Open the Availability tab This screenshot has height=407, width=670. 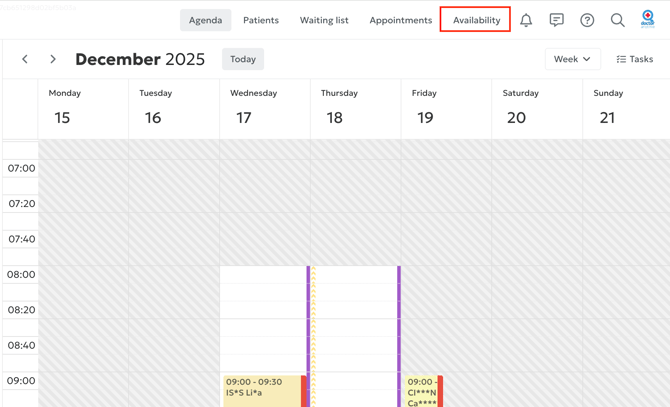coord(476,20)
